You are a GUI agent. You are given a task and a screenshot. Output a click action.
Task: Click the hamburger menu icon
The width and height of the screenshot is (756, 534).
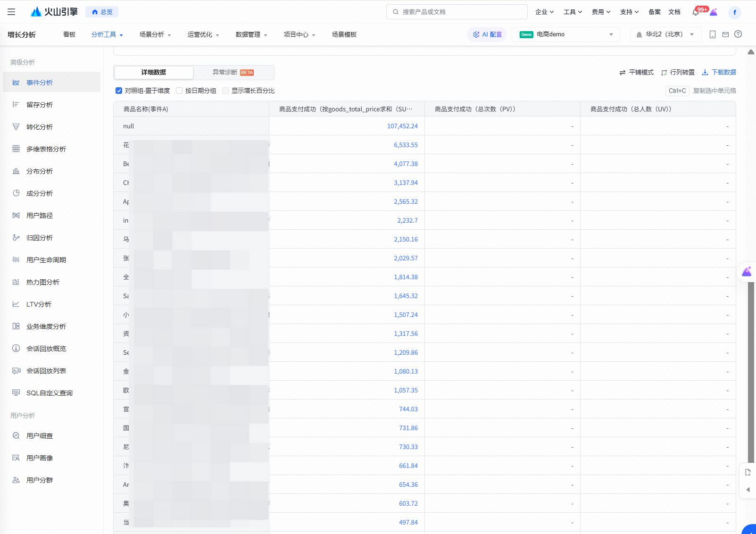click(x=11, y=12)
